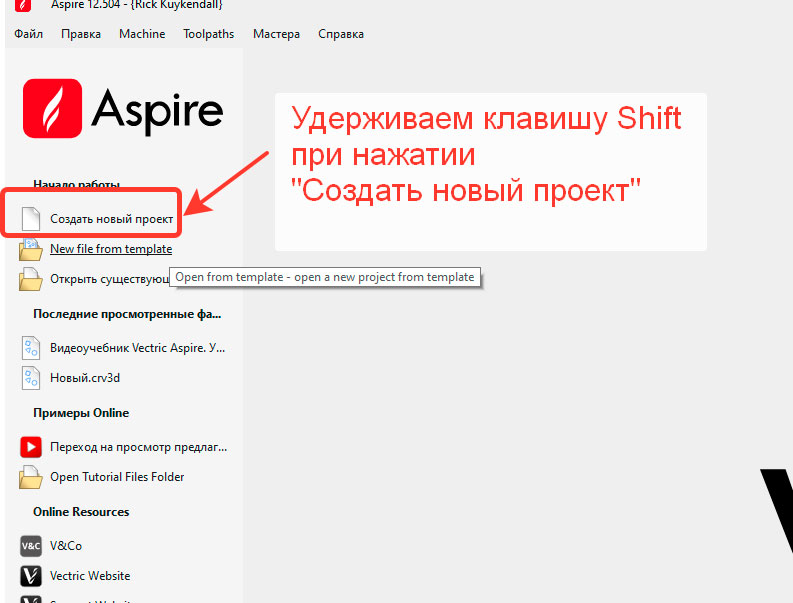The width and height of the screenshot is (793, 603).
Task: Open the Справка menu
Action: [341, 34]
